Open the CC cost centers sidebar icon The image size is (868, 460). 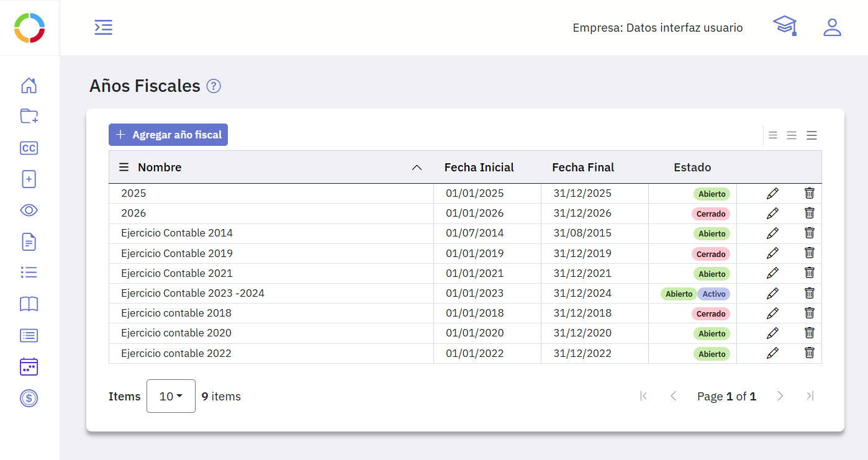(x=29, y=148)
